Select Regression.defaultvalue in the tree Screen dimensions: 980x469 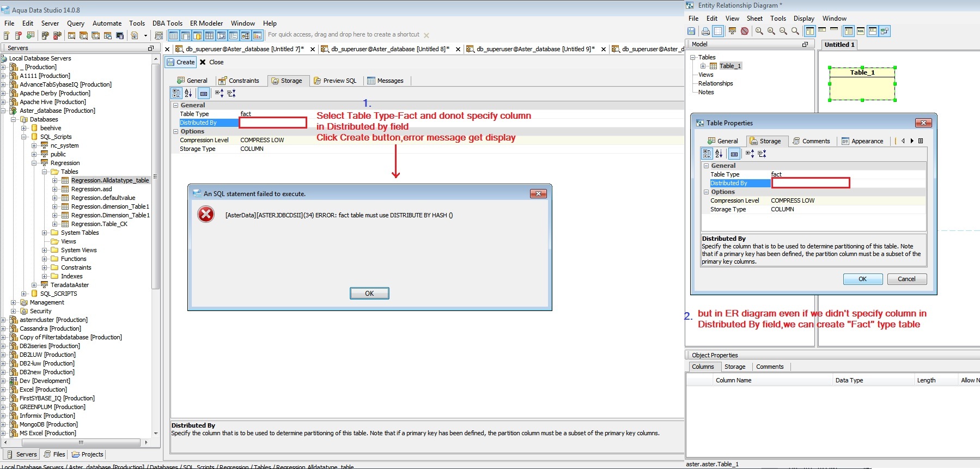pos(103,198)
